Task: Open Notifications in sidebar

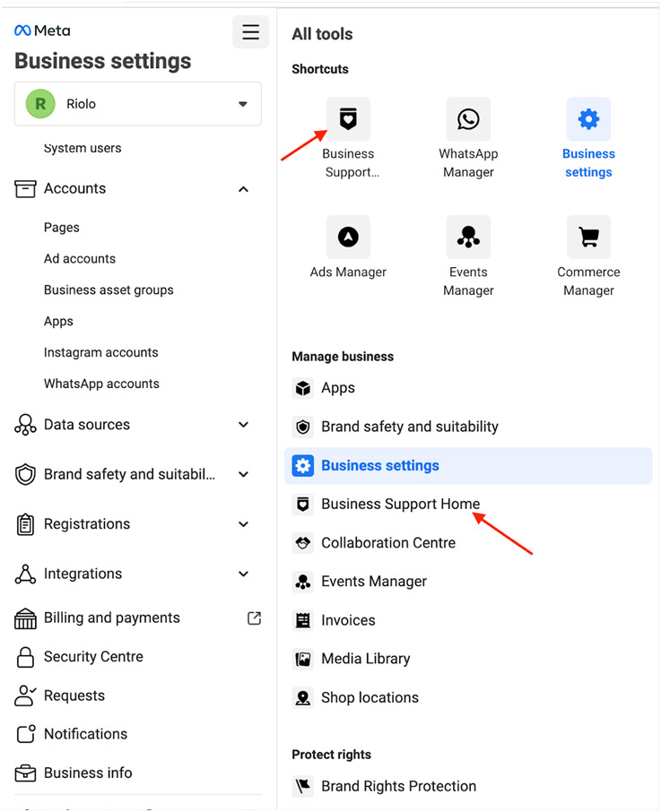Action: (85, 734)
